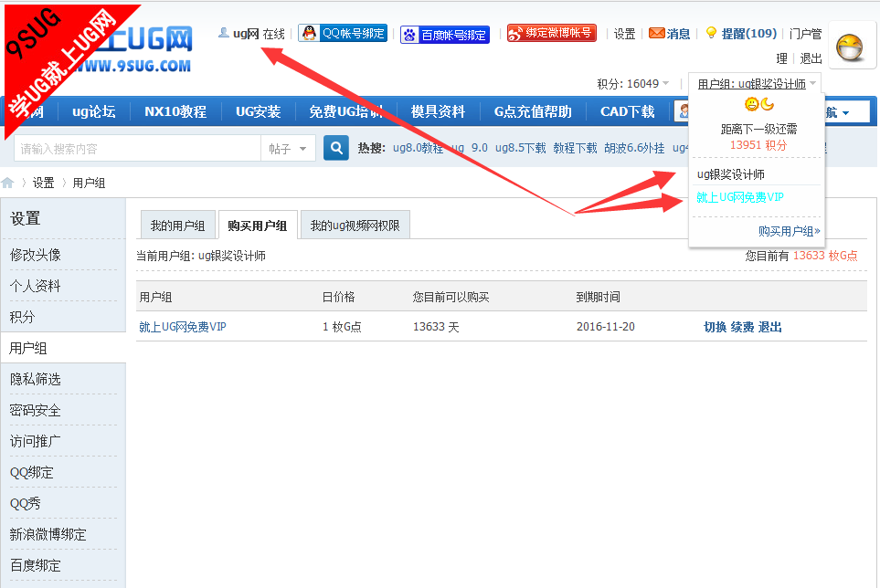Image resolution: width=880 pixels, height=588 pixels.
Task: Click the 2016-11-20 expiry date cell
Action: tap(606, 326)
